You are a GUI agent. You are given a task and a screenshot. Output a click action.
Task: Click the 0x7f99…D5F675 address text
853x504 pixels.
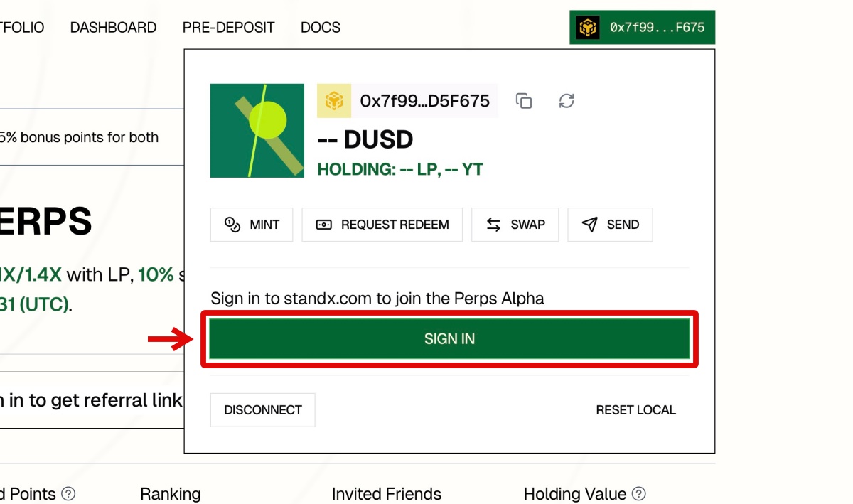coord(424,101)
